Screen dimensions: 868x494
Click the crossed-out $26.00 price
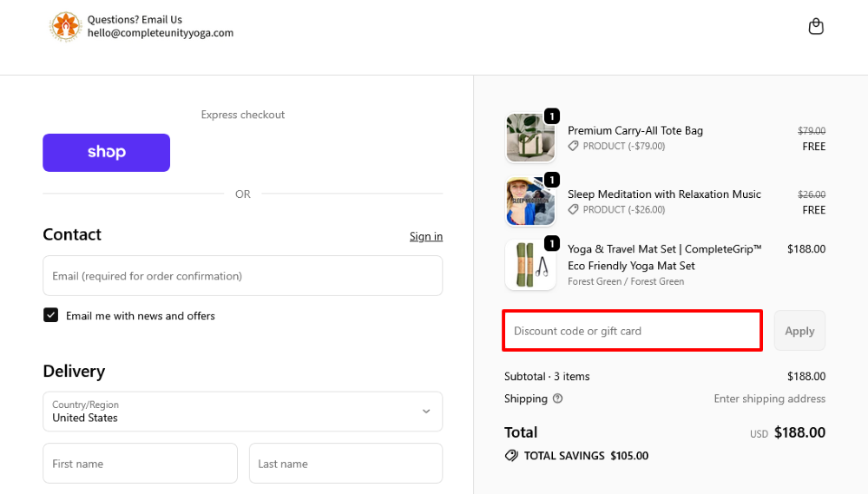click(812, 194)
